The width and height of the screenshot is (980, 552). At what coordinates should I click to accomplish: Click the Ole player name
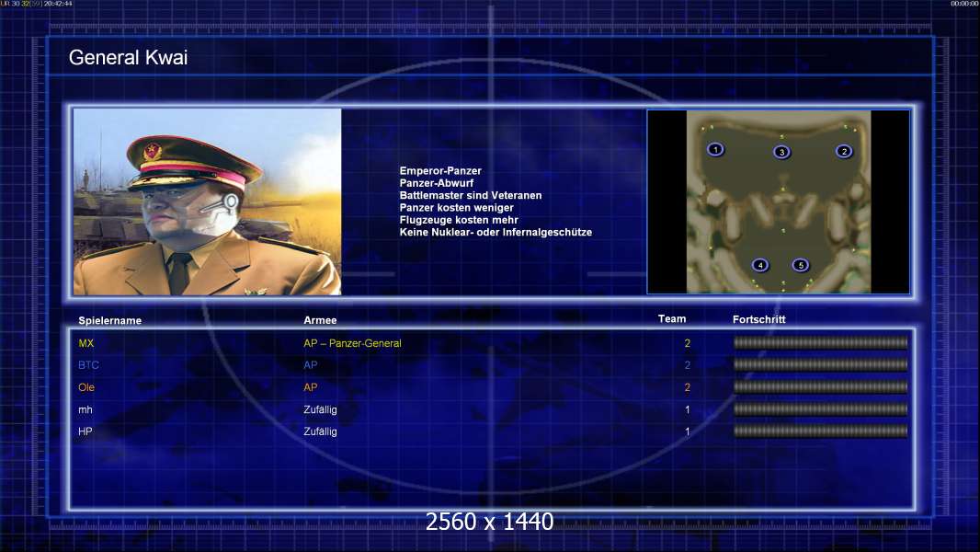(86, 387)
